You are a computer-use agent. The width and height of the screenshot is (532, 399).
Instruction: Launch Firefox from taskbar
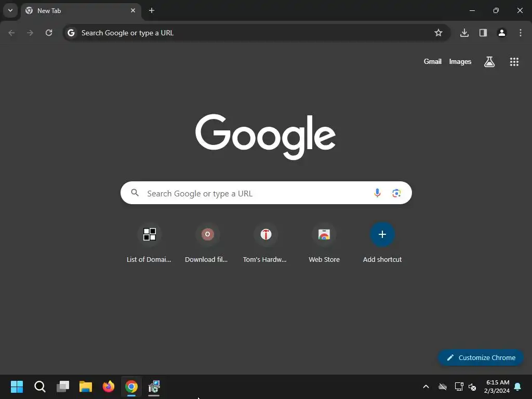[x=109, y=387]
